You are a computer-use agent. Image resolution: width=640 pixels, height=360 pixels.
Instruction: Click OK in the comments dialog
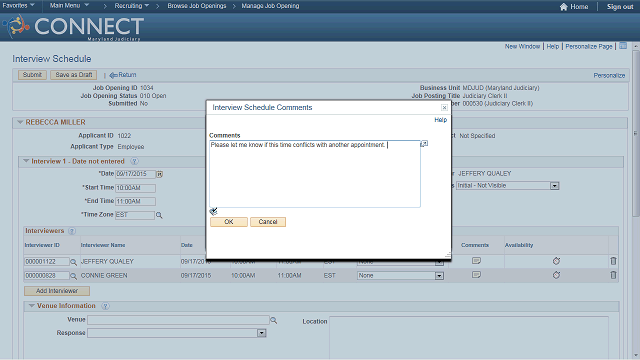pos(229,222)
